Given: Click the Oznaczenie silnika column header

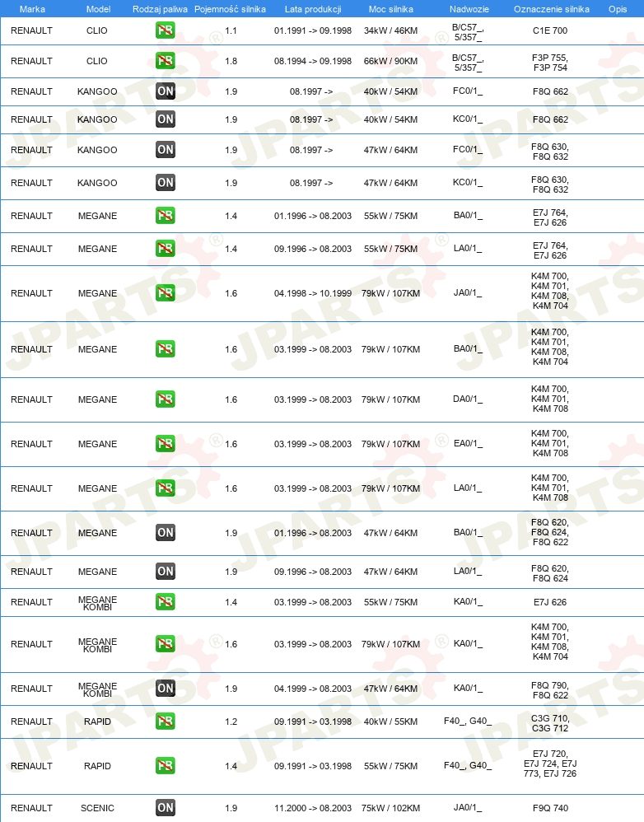Looking at the screenshot, I should pyautogui.click(x=551, y=9).
